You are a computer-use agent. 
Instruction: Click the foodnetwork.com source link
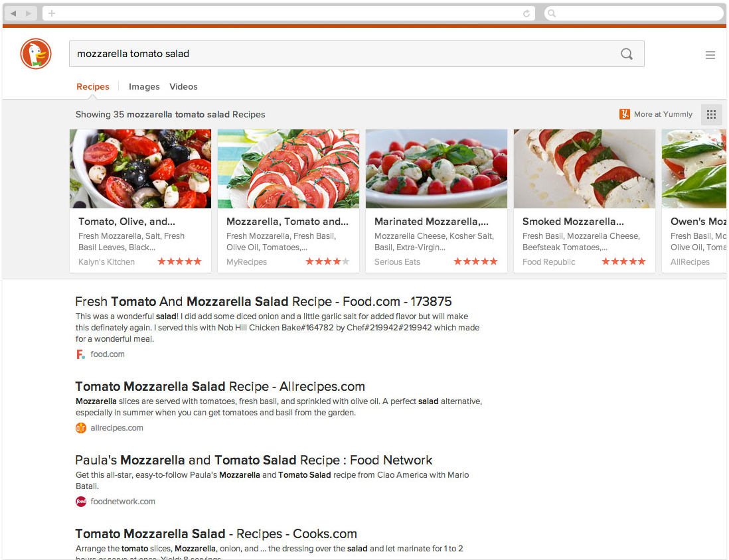(x=123, y=502)
